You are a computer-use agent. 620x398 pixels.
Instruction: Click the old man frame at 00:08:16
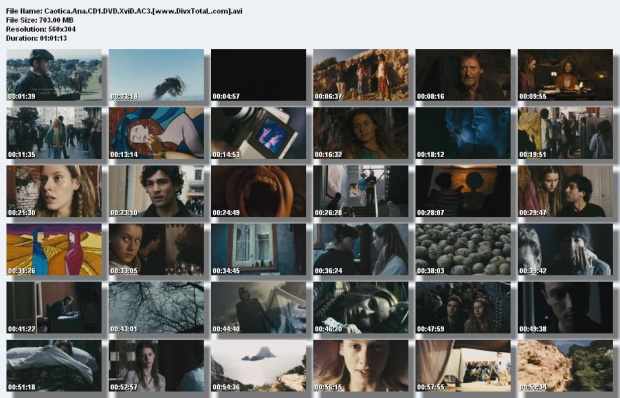(463, 75)
